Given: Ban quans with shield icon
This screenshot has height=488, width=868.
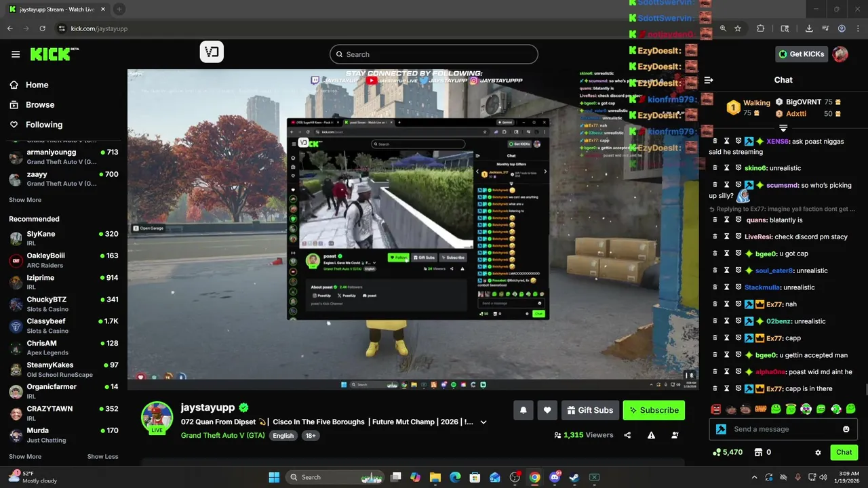Looking at the screenshot, I should 738,220.
